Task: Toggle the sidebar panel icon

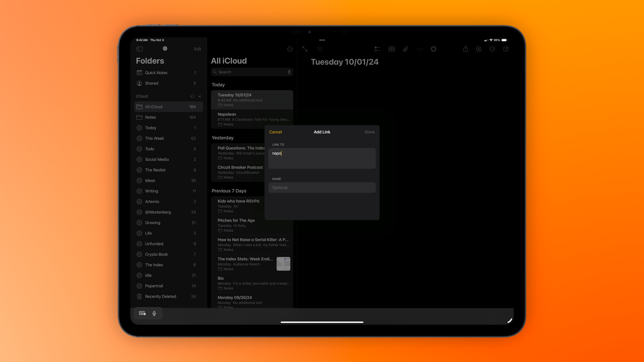Action: [x=139, y=49]
